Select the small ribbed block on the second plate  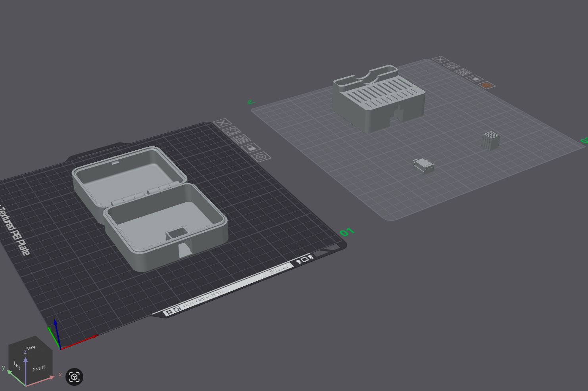click(490, 140)
